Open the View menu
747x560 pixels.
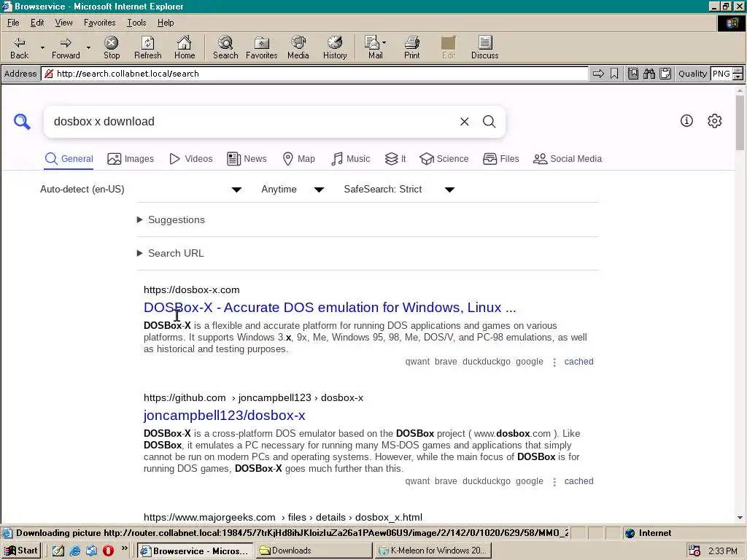pos(63,23)
